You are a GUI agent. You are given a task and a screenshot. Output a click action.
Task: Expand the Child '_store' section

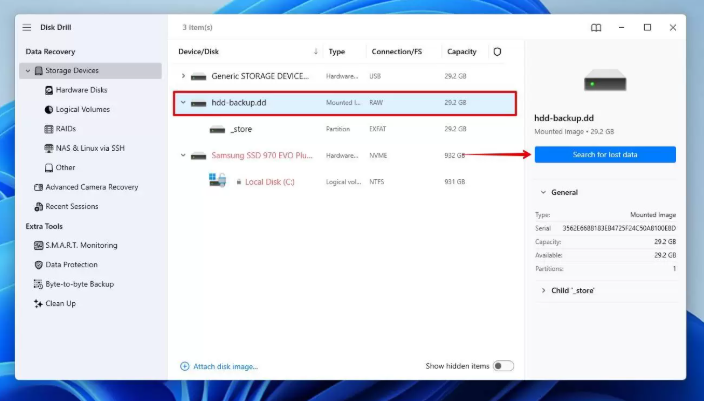(x=543, y=291)
